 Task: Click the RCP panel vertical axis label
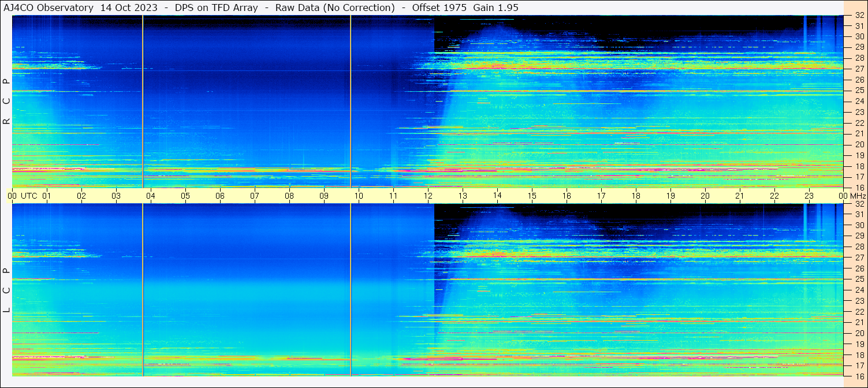pos(6,102)
